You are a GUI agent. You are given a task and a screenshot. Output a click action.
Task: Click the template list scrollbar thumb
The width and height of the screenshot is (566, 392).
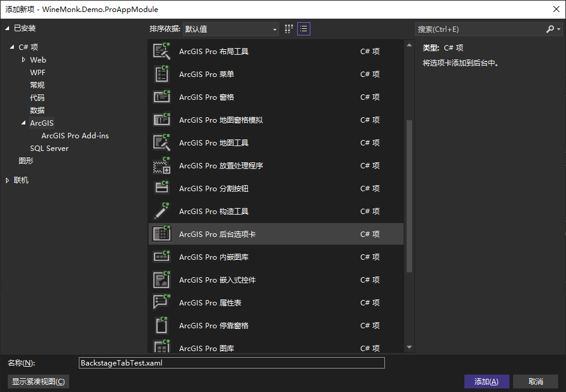409,196
